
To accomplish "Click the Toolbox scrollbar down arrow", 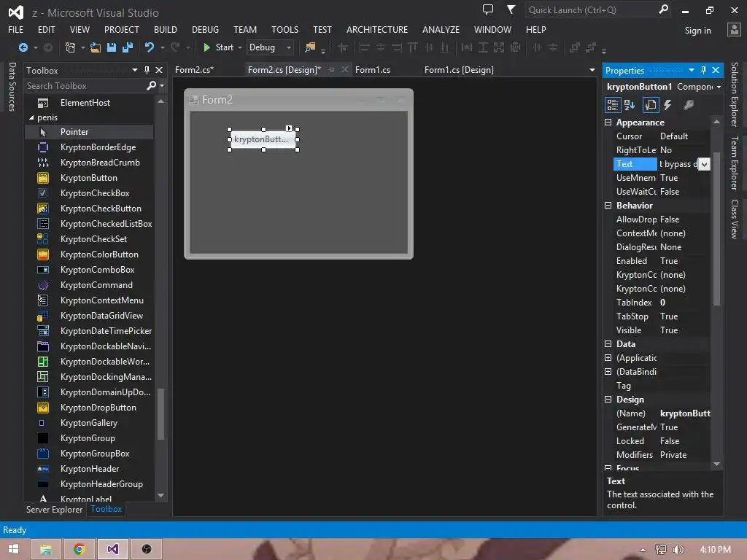I will [160, 495].
